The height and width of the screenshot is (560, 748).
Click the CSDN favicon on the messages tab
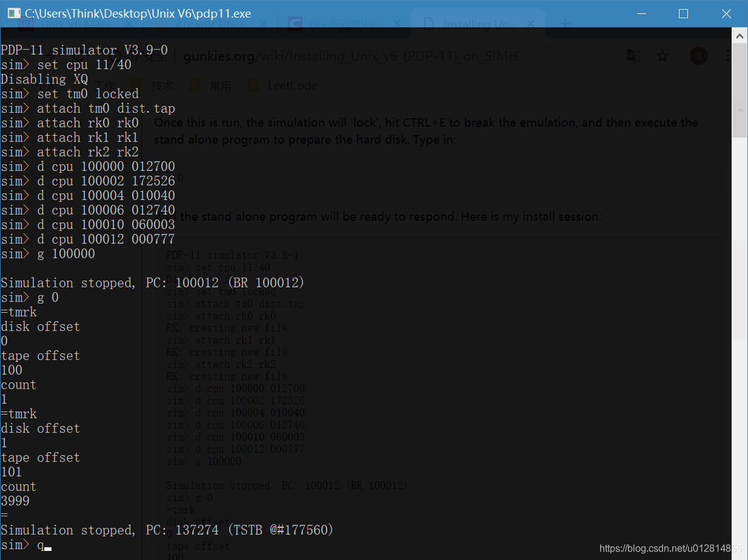[x=295, y=24]
